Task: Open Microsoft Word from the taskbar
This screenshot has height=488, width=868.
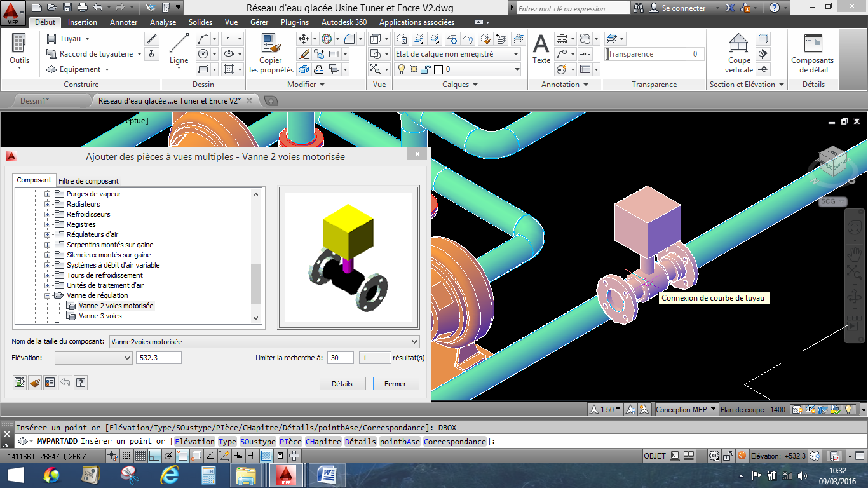Action: 328,475
